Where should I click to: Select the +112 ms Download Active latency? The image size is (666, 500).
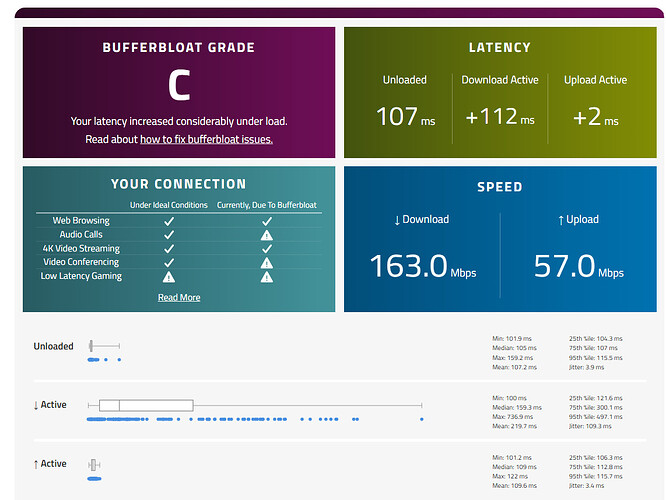pos(500,116)
